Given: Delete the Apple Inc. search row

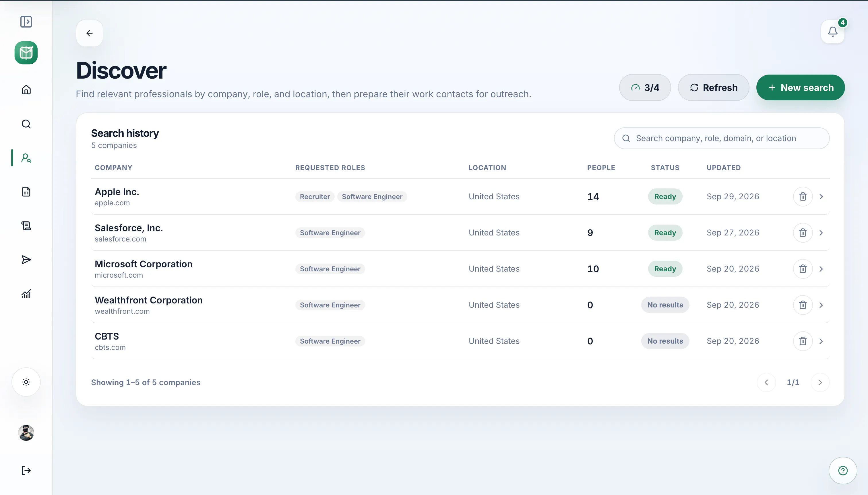Looking at the screenshot, I should pyautogui.click(x=803, y=196).
